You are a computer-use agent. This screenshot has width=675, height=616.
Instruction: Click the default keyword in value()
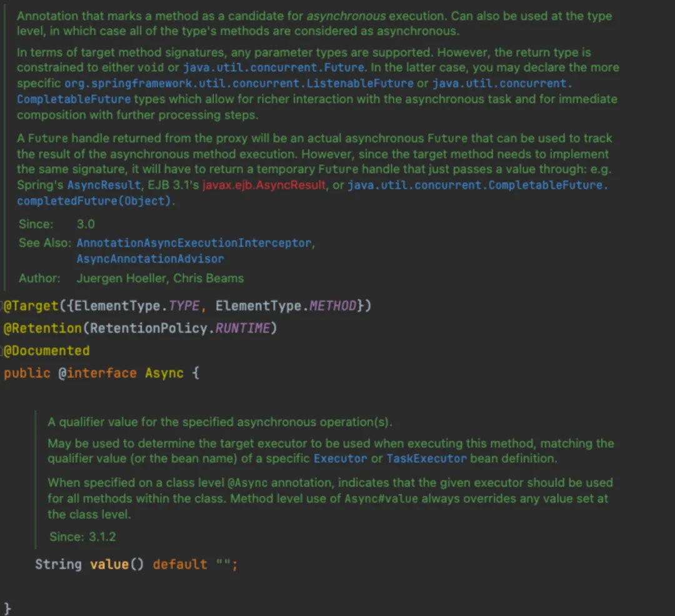[180, 564]
